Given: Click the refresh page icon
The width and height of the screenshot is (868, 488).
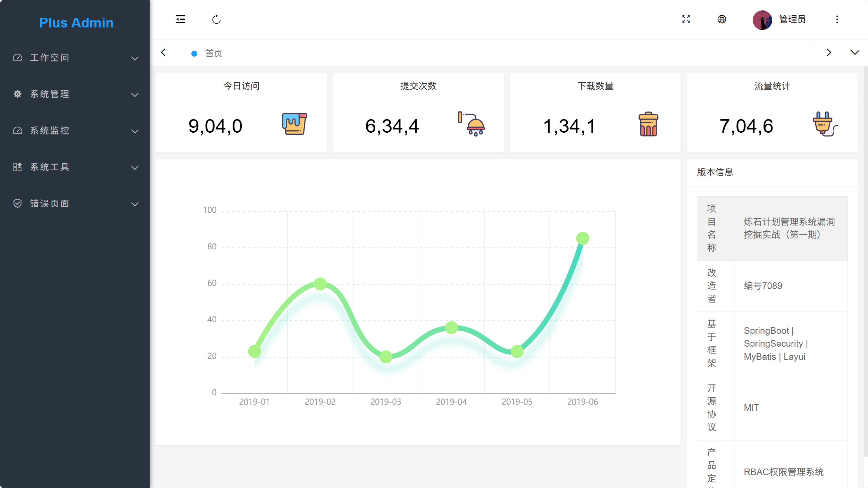Looking at the screenshot, I should [x=216, y=19].
